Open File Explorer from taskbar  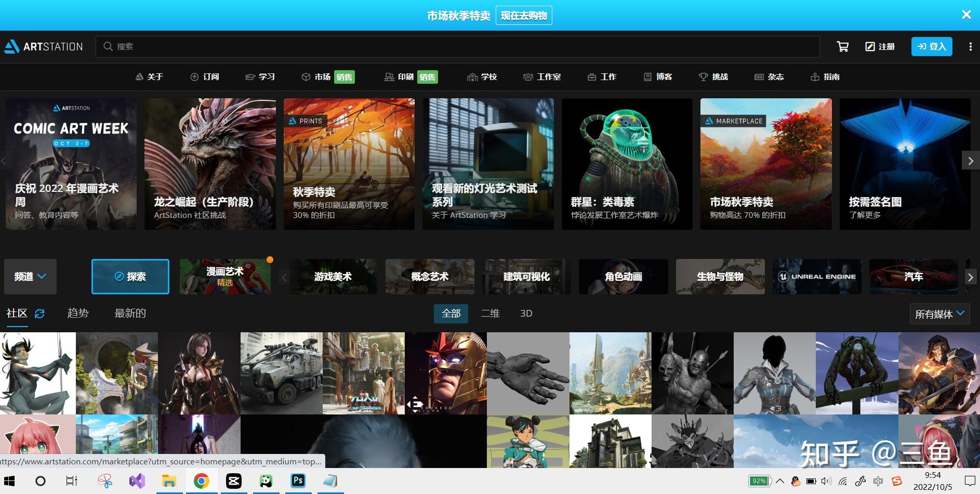[x=169, y=481]
